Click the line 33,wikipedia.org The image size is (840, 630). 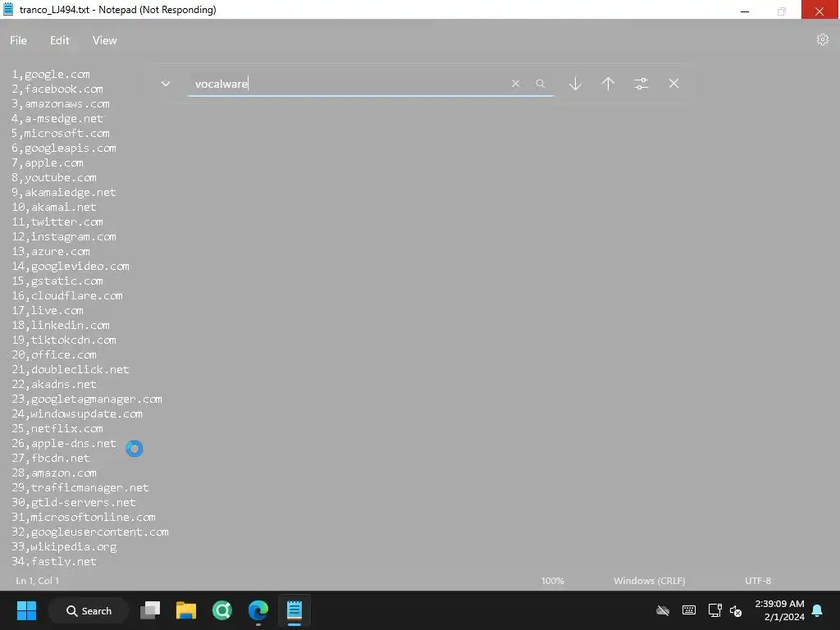click(64, 547)
